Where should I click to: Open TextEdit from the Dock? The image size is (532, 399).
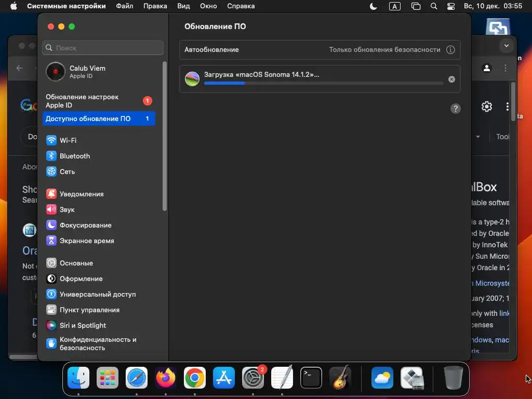tap(282, 377)
